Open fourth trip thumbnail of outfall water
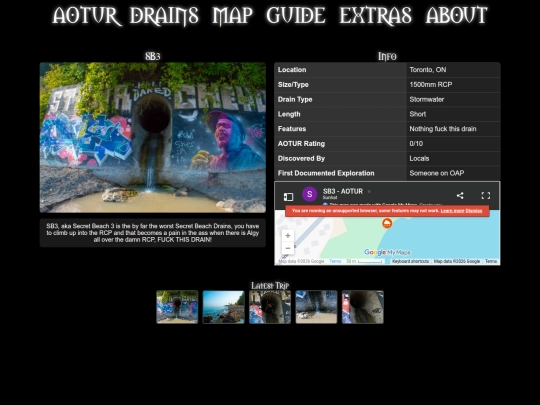This screenshot has width=540, height=405. pyautogui.click(x=316, y=307)
